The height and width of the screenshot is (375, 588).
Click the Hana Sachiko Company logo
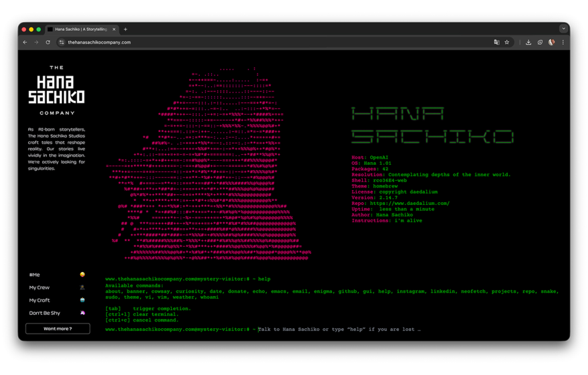click(57, 90)
